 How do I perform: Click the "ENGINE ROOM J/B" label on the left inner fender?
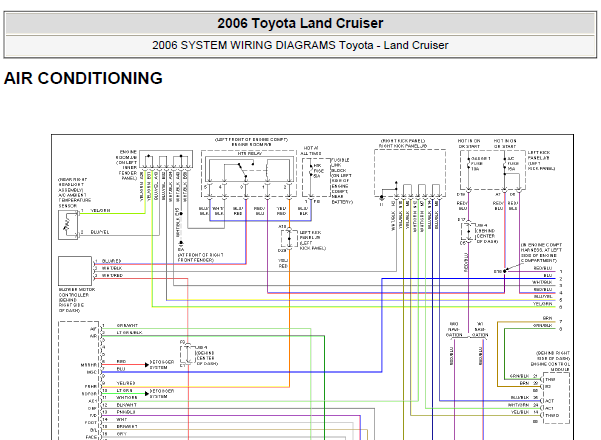126,165
